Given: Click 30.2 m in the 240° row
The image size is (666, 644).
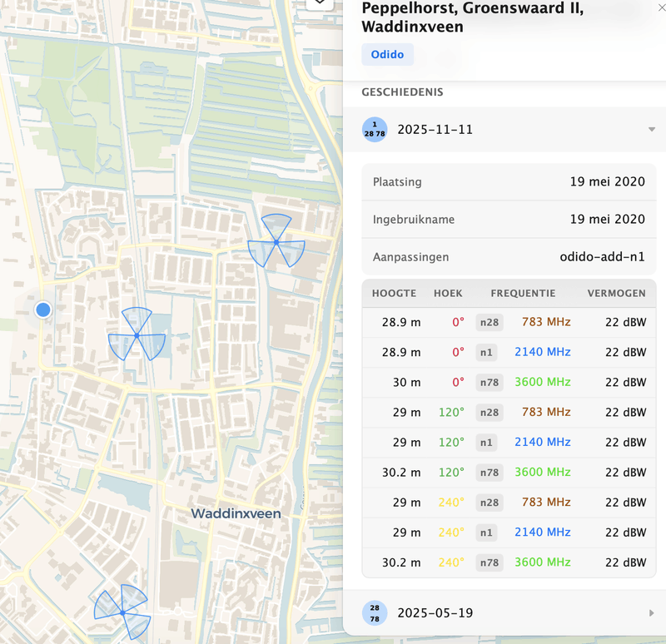Looking at the screenshot, I should click(401, 562).
